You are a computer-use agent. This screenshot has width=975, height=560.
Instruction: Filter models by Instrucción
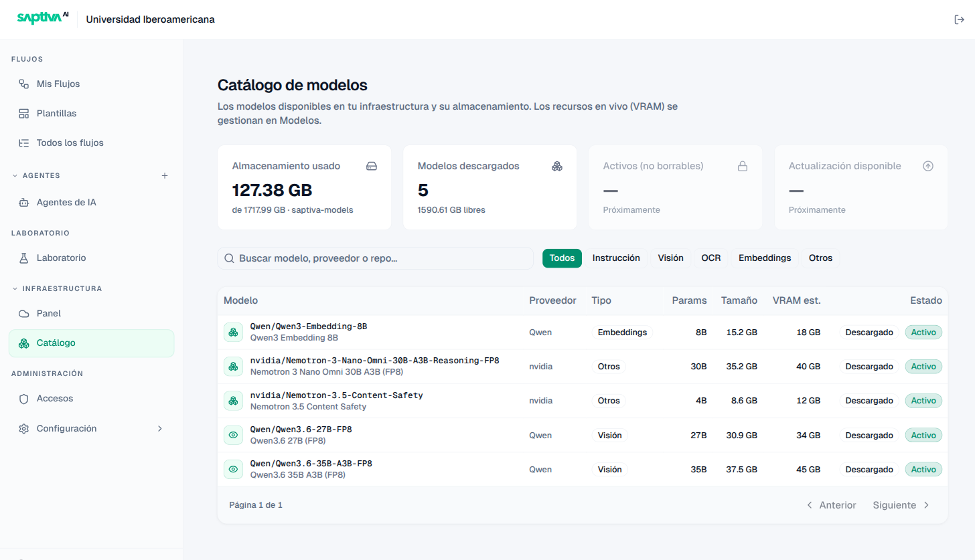coord(616,258)
